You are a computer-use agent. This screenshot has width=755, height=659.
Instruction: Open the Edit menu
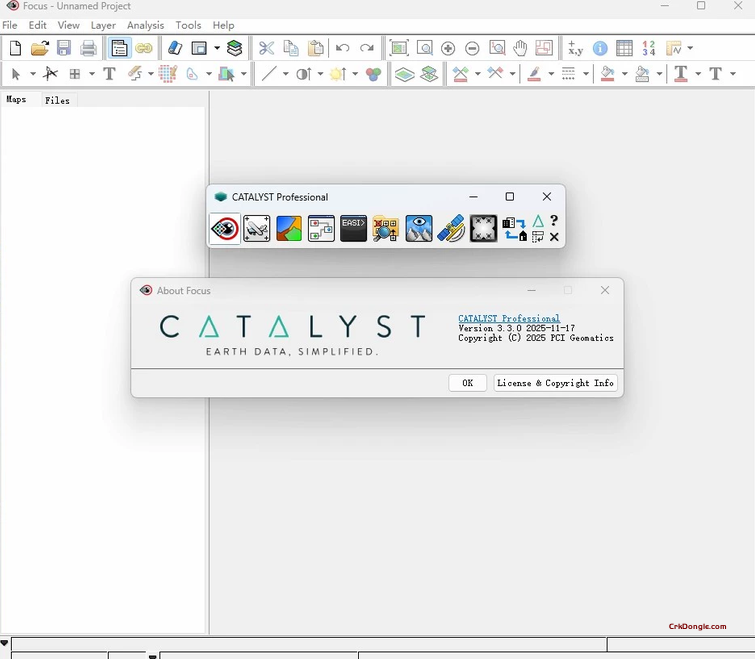tap(38, 25)
